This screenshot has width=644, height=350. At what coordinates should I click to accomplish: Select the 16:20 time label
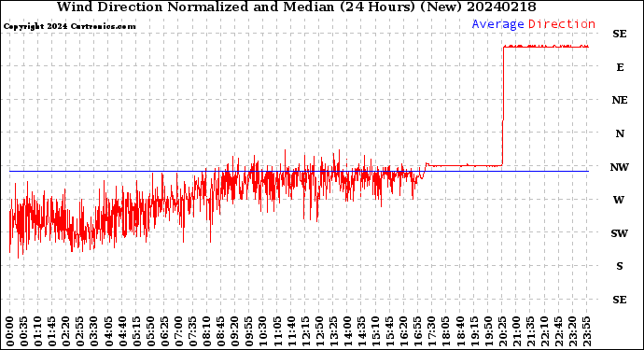click(404, 331)
